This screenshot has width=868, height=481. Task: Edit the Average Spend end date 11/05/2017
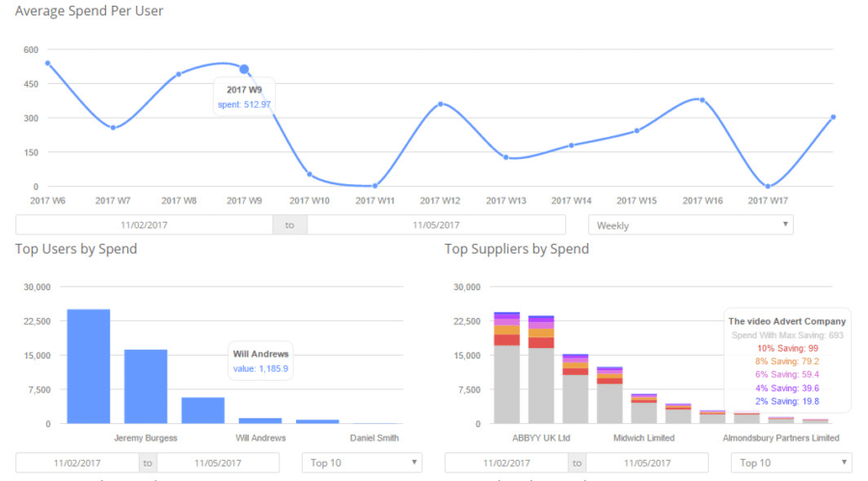tap(436, 225)
